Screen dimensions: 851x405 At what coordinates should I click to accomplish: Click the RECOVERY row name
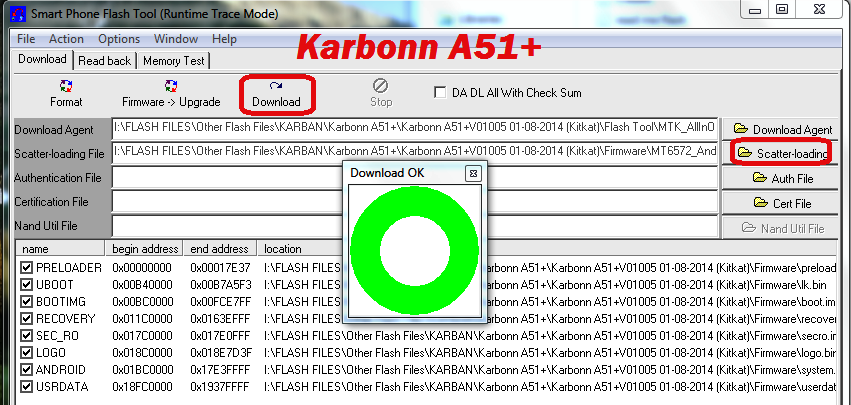point(65,319)
